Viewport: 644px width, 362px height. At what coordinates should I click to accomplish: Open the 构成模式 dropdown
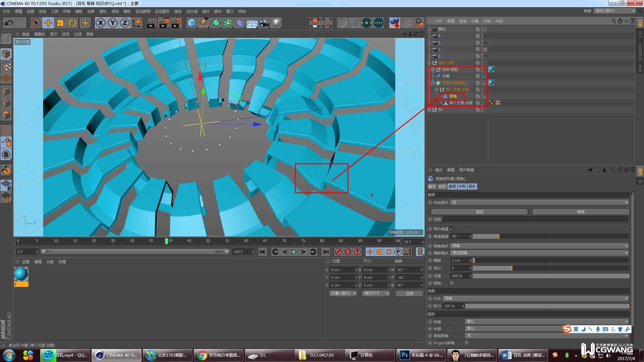point(539,202)
